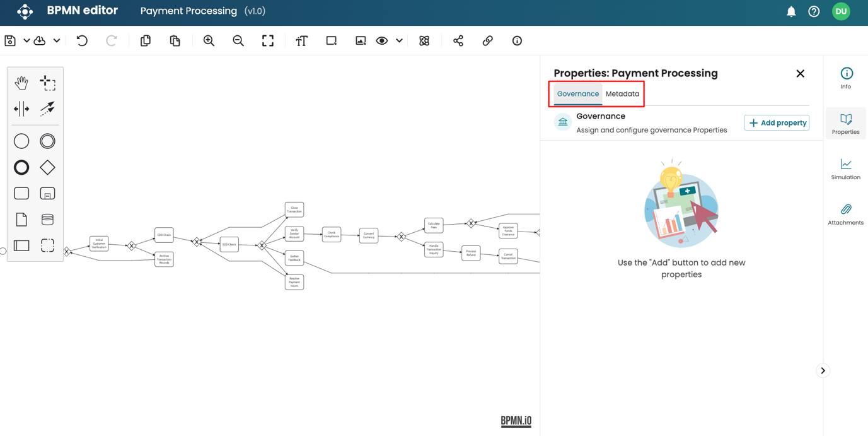
Task: Open dropdown arrow next to eye icon
Action: [399, 41]
